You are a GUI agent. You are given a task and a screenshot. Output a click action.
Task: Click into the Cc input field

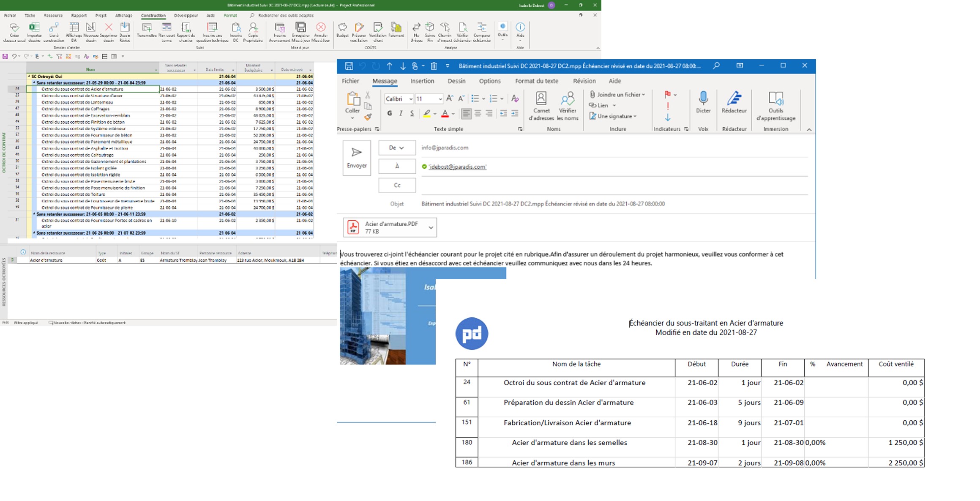coord(613,185)
